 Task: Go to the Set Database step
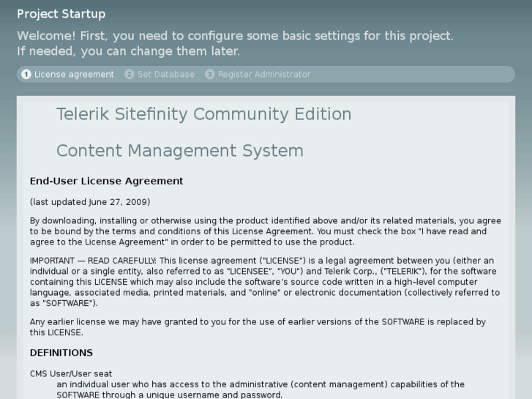(x=166, y=74)
